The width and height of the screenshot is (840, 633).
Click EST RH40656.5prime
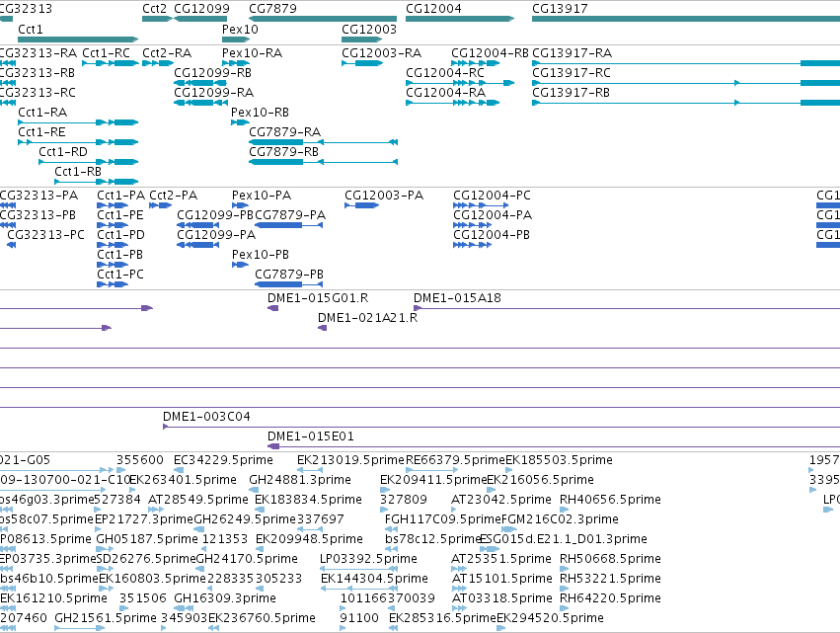pyautogui.click(x=564, y=510)
